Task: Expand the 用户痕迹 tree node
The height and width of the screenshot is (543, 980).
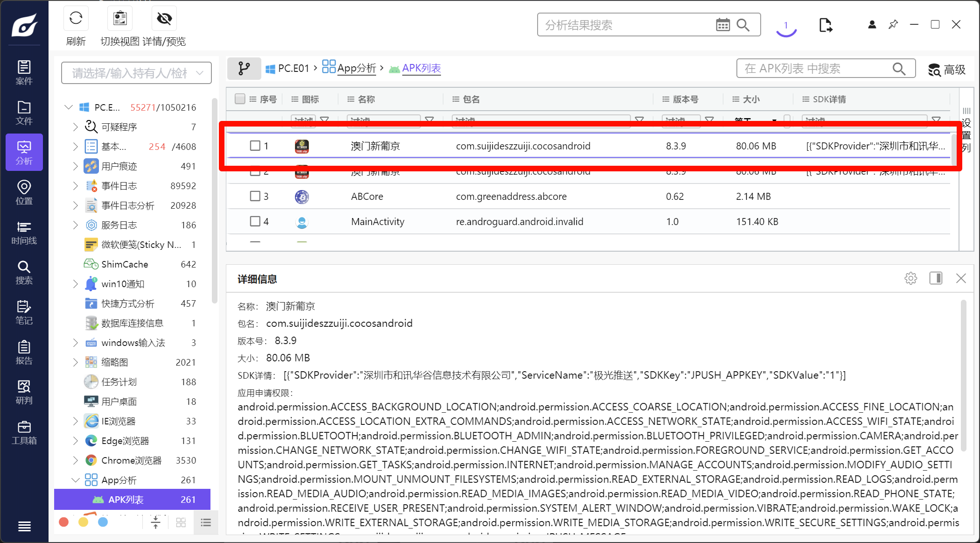Action: click(75, 166)
